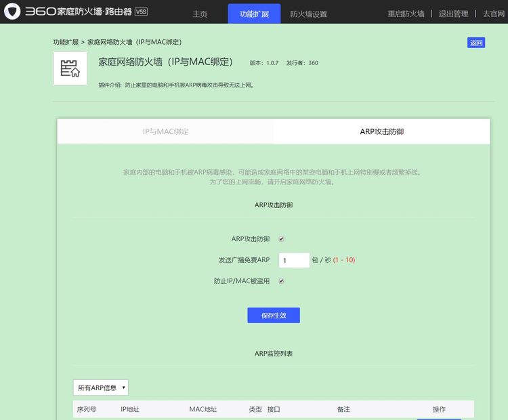Screen dimensions: 508x420
Task: Click the VSS badge beside the router title
Action: pos(142,12)
